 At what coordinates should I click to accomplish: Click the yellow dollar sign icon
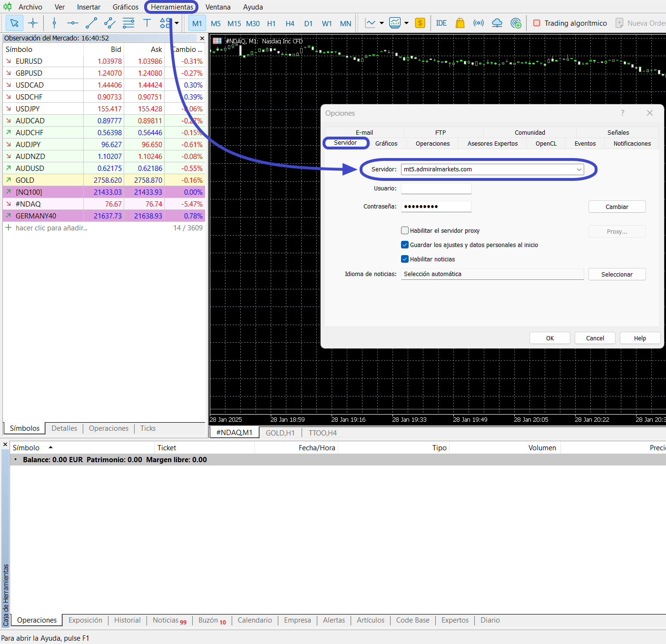tap(420, 23)
